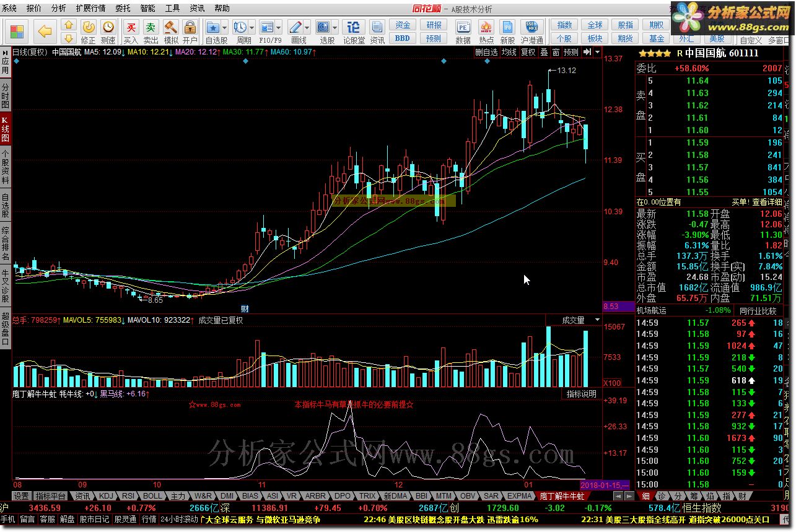Click the 板块 toolbar button

tap(595, 38)
